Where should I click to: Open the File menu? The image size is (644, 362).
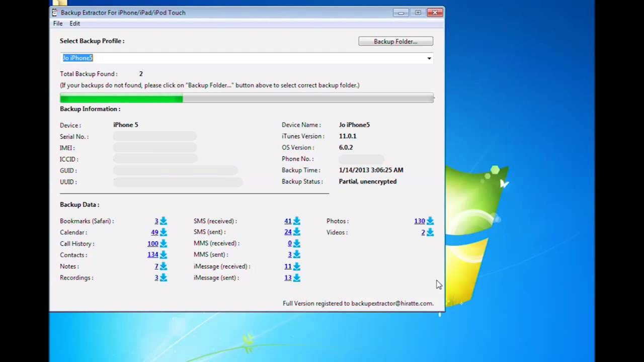pos(58,24)
